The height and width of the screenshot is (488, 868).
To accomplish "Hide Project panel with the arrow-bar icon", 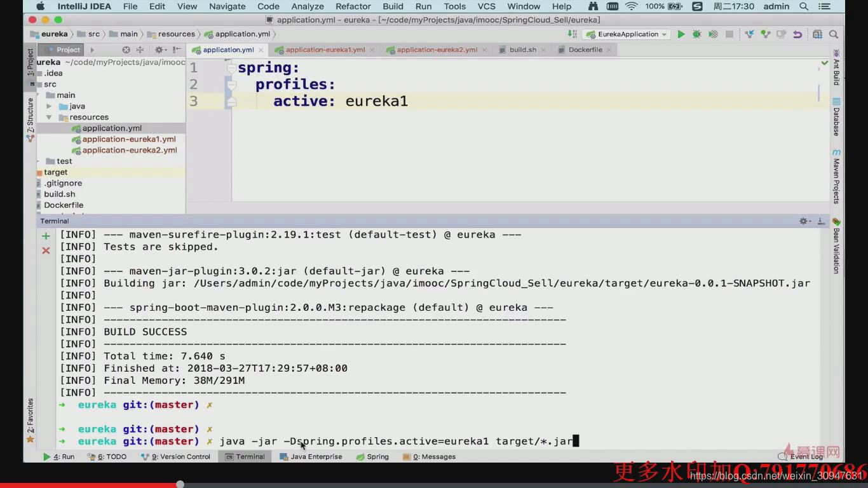I will tap(177, 50).
